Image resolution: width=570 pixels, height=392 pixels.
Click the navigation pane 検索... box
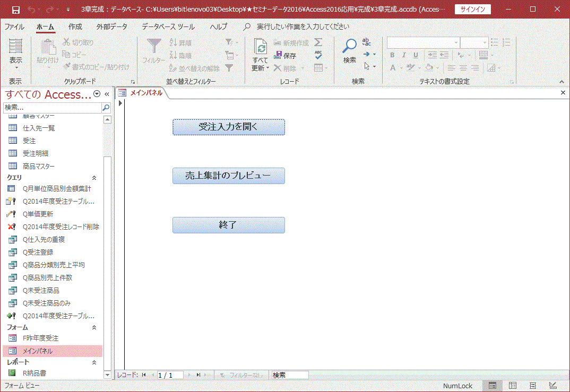[52, 108]
